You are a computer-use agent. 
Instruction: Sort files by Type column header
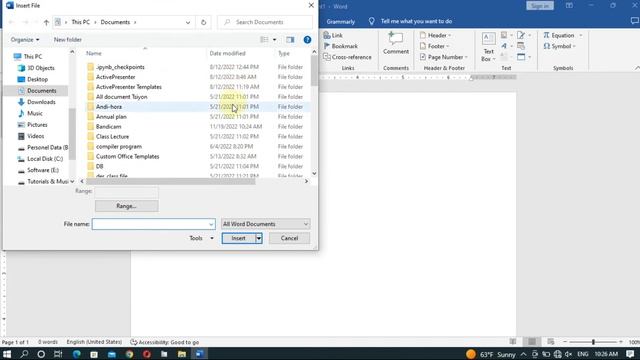click(284, 53)
